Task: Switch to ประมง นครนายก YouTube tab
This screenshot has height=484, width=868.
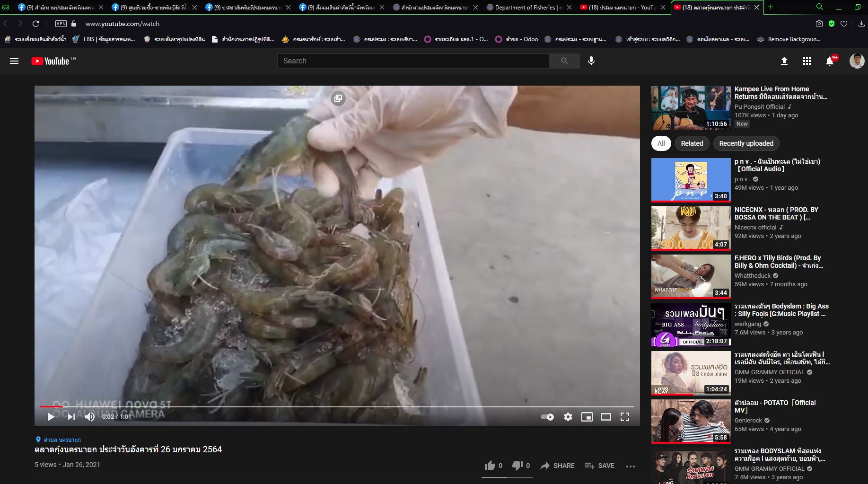Action: click(x=623, y=7)
